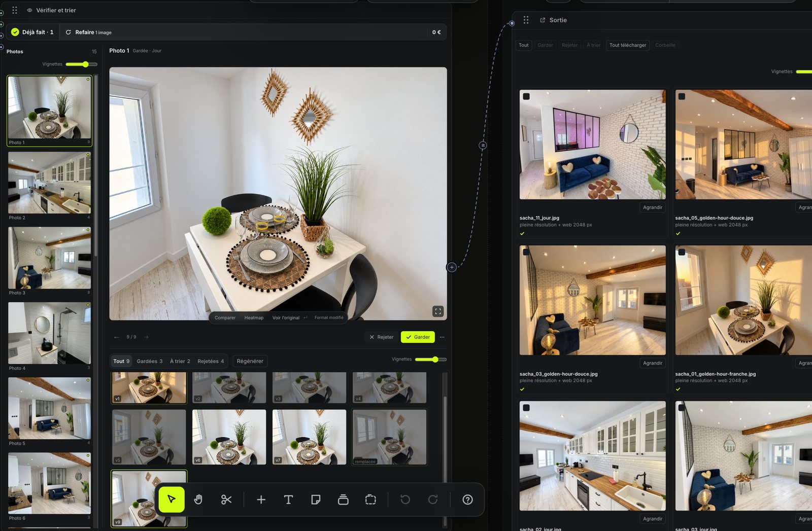Tick the checkbox on sacha_05_golden-hour-douce.jpg thumbnail
Image resolution: width=812 pixels, height=531 pixels.
[682, 96]
